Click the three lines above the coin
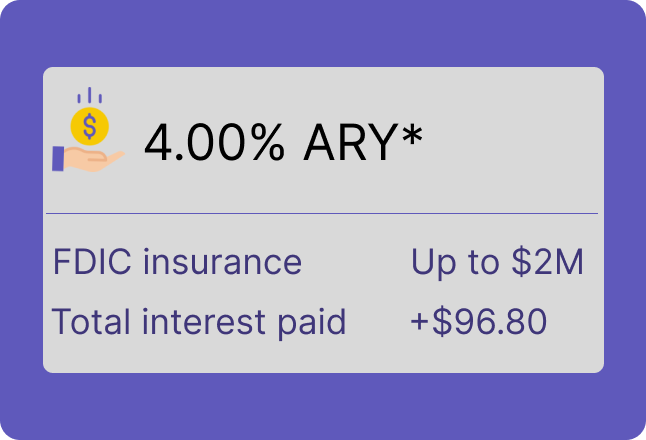The width and height of the screenshot is (646, 440). click(89, 96)
